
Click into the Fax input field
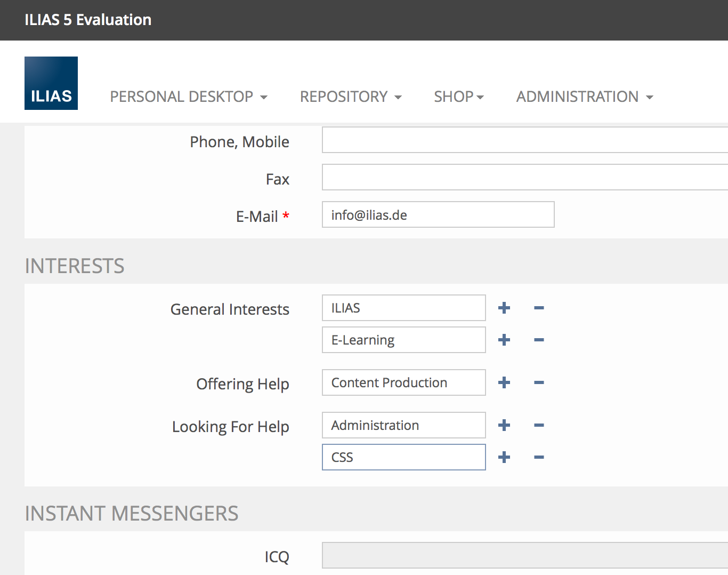point(524,177)
